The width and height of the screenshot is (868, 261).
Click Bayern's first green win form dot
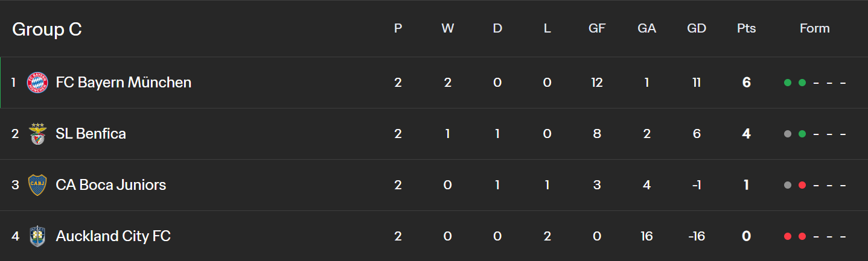[x=788, y=83]
